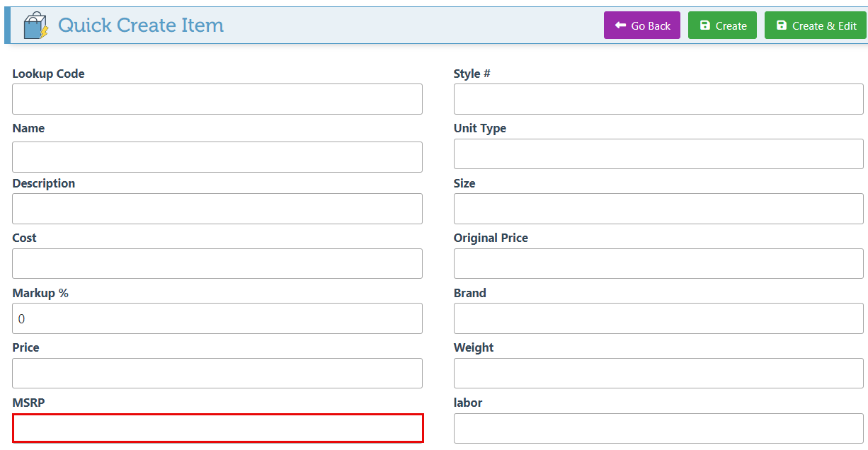Click the Go Back button
868x450 pixels.
click(641, 25)
